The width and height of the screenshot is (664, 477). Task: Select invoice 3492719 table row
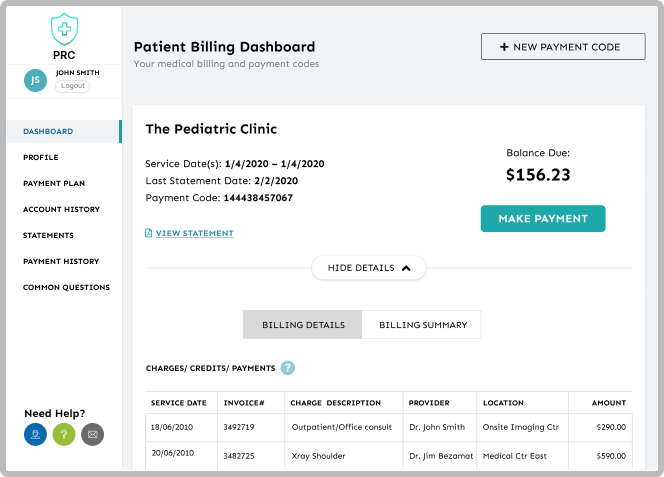(x=388, y=427)
